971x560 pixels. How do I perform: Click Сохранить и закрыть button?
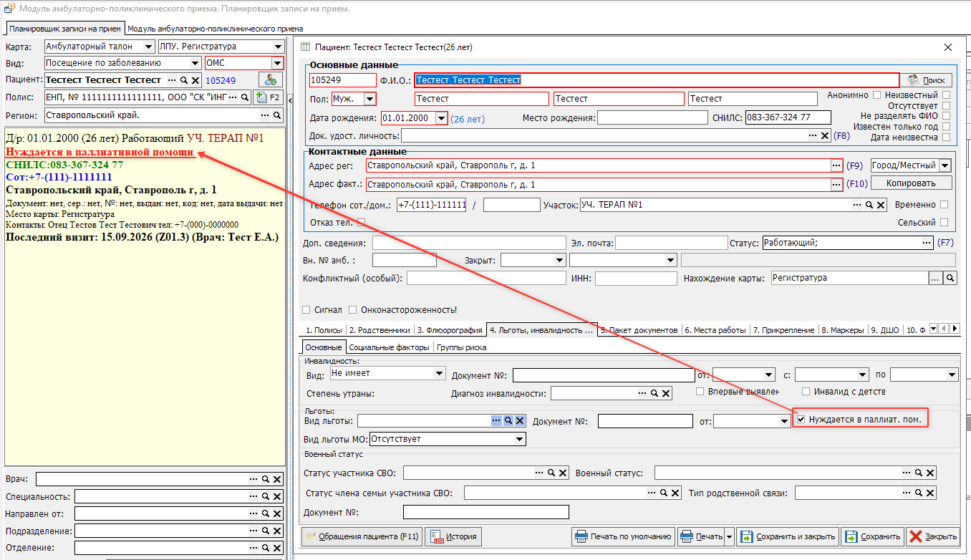coord(788,536)
